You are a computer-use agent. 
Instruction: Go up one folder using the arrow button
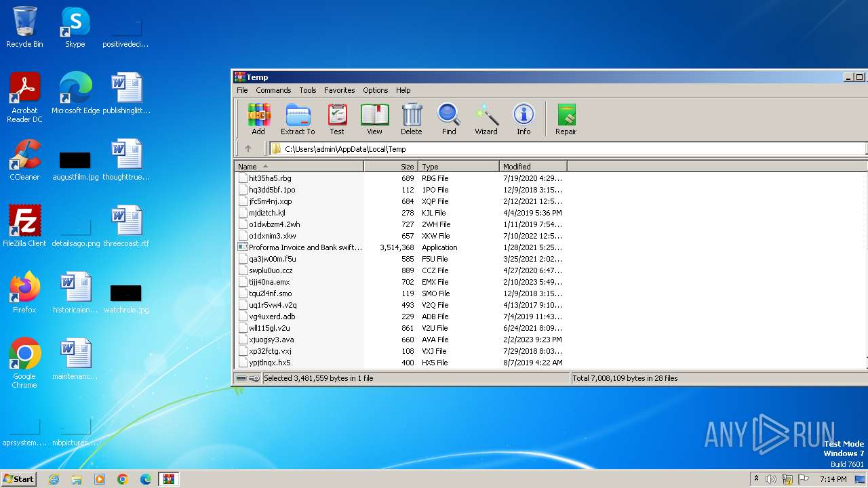[x=248, y=149]
